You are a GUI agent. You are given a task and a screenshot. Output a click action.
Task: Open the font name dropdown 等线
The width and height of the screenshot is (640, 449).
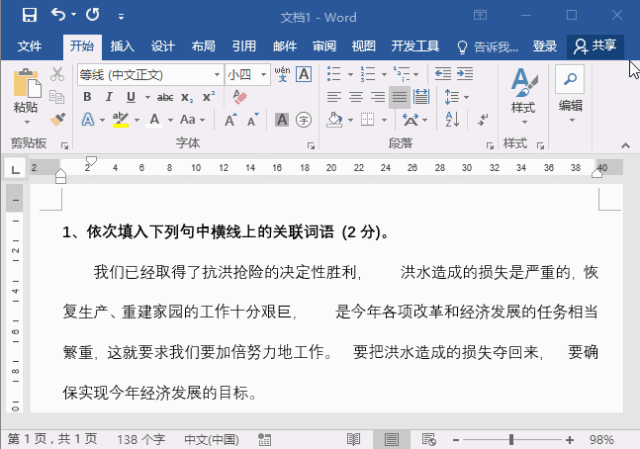[x=217, y=75]
